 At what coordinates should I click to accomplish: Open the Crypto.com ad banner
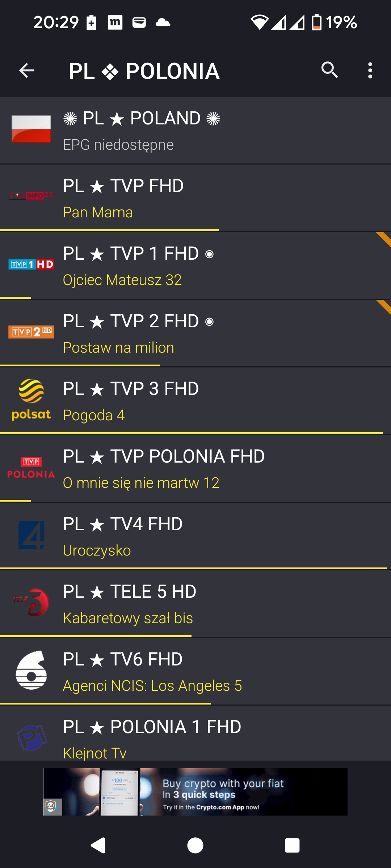tap(195, 792)
